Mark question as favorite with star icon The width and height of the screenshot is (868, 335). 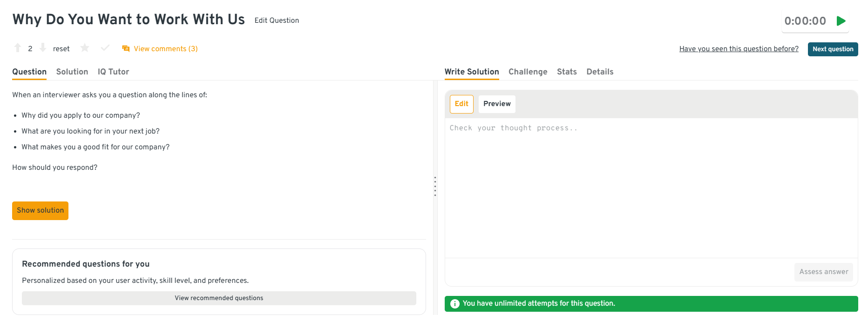tap(85, 48)
